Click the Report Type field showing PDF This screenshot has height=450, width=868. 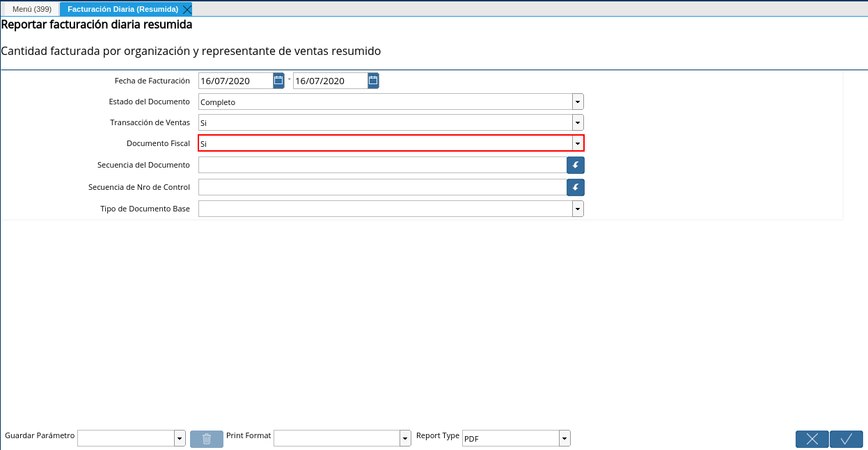[510, 438]
